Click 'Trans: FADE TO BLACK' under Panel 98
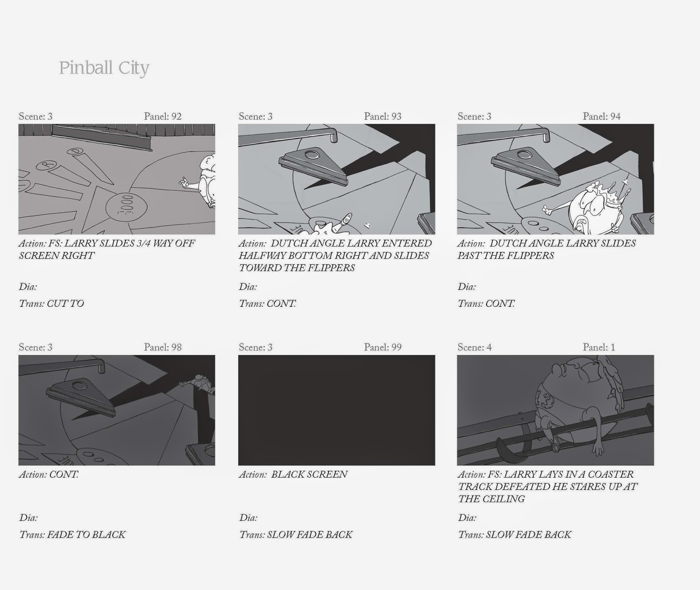The width and height of the screenshot is (700, 590). (72, 535)
